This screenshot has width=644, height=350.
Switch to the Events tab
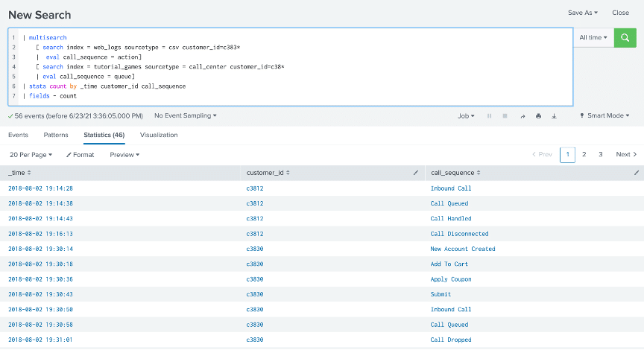(18, 135)
